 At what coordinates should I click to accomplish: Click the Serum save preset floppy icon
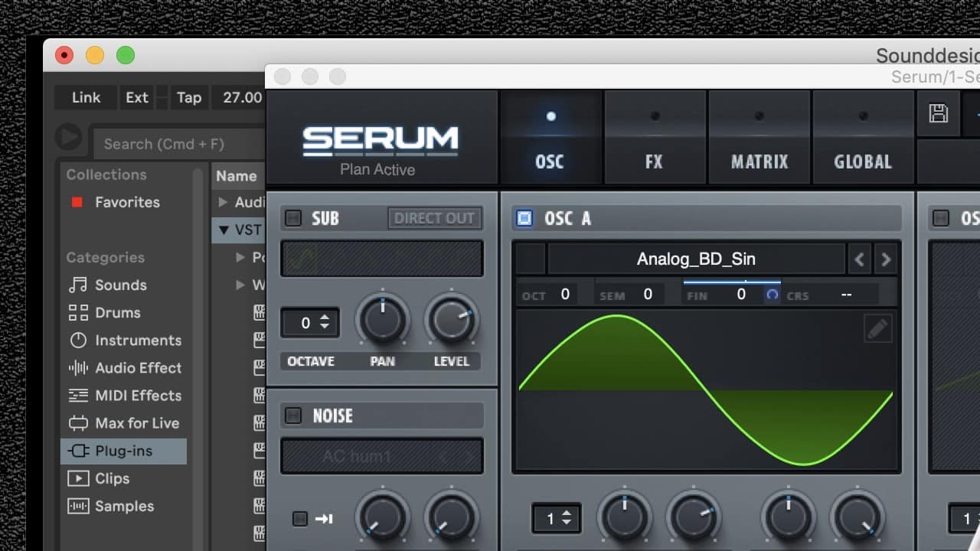(938, 113)
